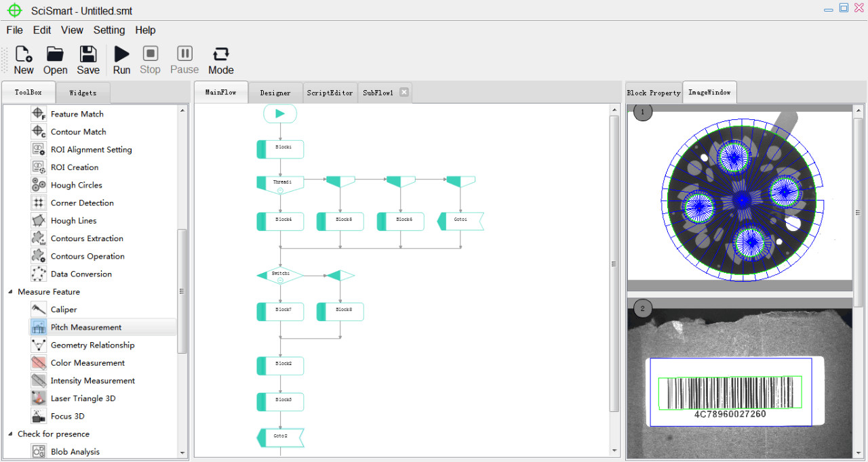Switch to the ScriptEditor tab
This screenshot has width=868, height=462.
point(330,93)
